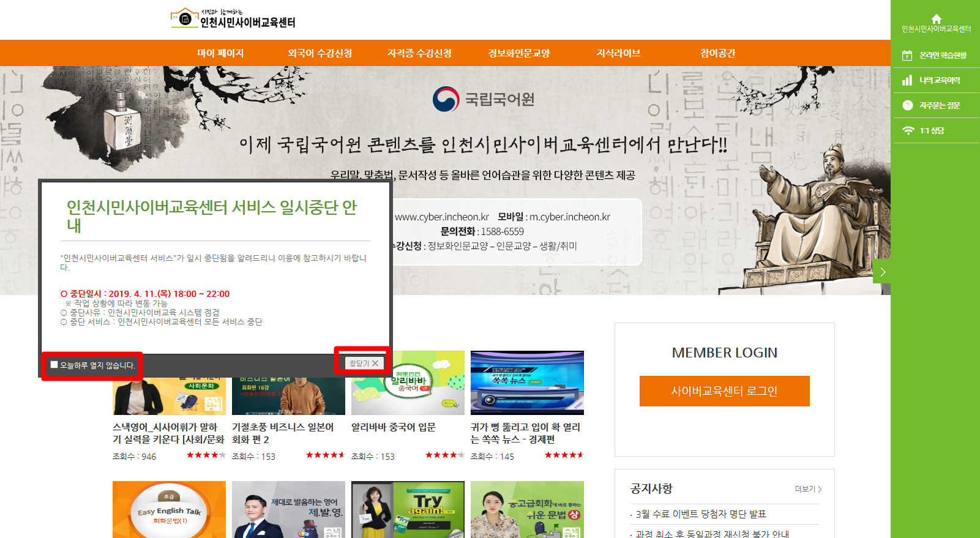980x538 pixels.
Task: Open 제대로 발음하는 영어 제.발.영 thumbnail
Action: (288, 509)
